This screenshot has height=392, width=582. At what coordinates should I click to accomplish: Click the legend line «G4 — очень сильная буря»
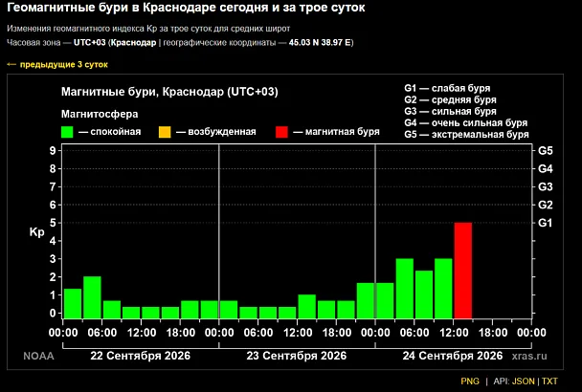point(466,122)
